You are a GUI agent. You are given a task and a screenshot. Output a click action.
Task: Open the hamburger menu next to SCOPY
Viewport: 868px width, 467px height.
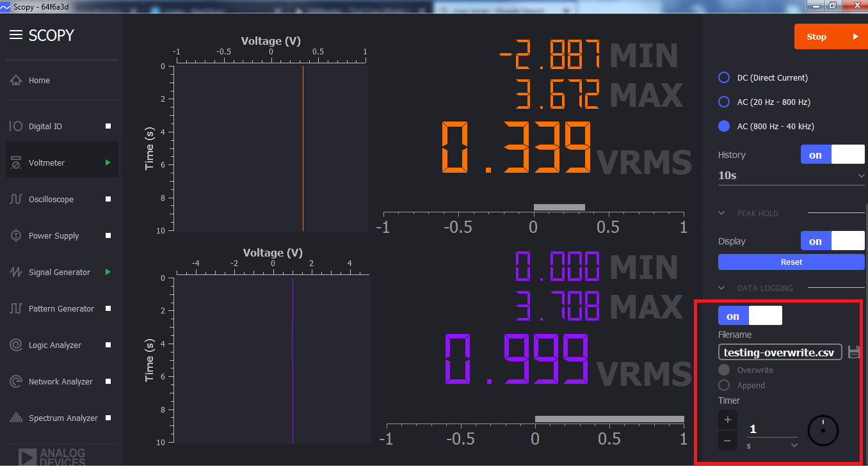coord(16,35)
